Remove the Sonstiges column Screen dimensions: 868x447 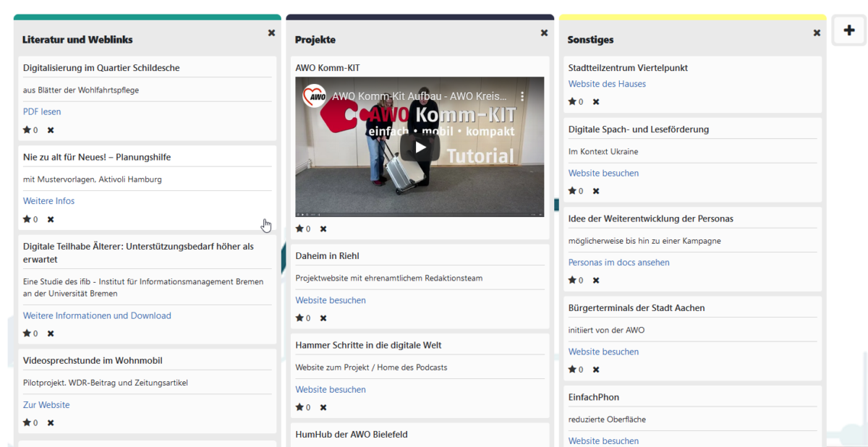(x=817, y=33)
